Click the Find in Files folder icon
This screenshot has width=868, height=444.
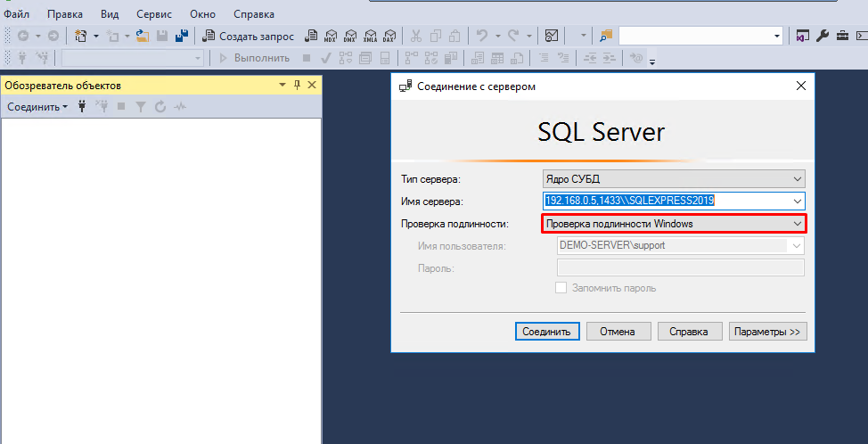606,36
